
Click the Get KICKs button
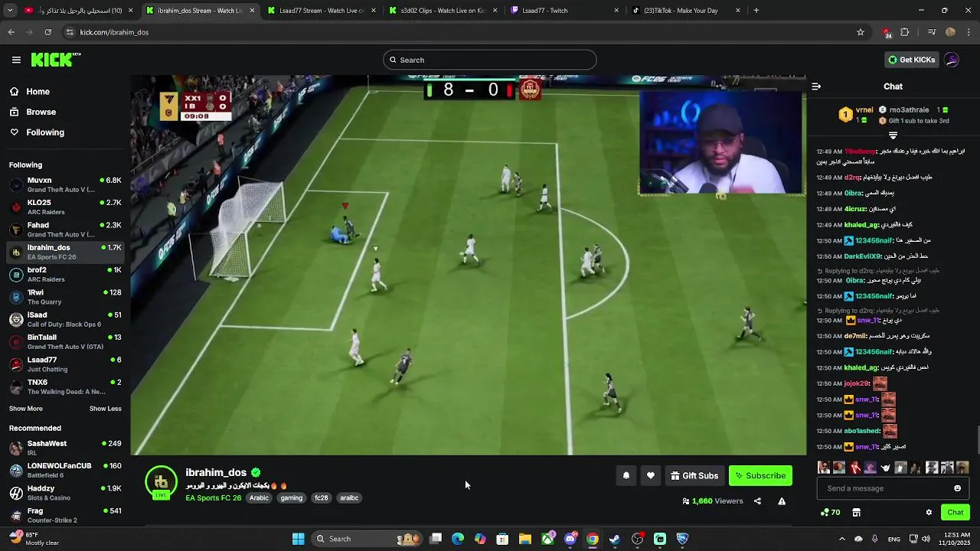(911, 60)
